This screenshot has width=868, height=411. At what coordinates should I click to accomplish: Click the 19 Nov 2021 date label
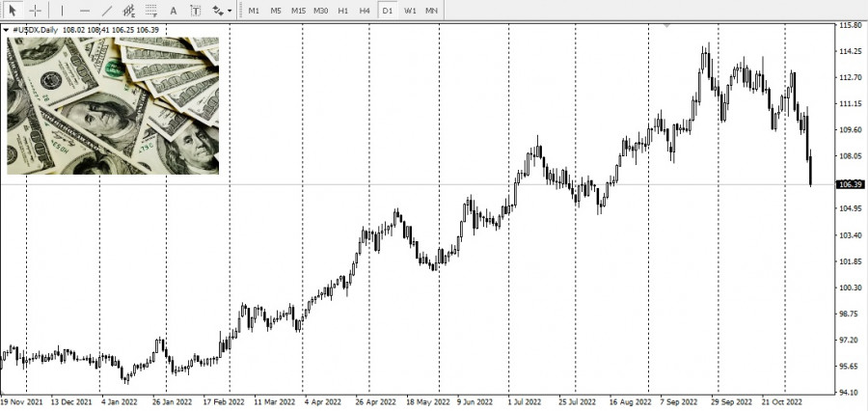(21, 402)
